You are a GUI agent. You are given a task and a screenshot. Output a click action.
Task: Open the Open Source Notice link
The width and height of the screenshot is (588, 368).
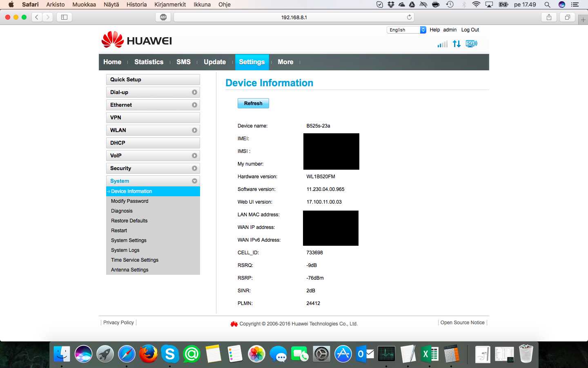(x=462, y=323)
